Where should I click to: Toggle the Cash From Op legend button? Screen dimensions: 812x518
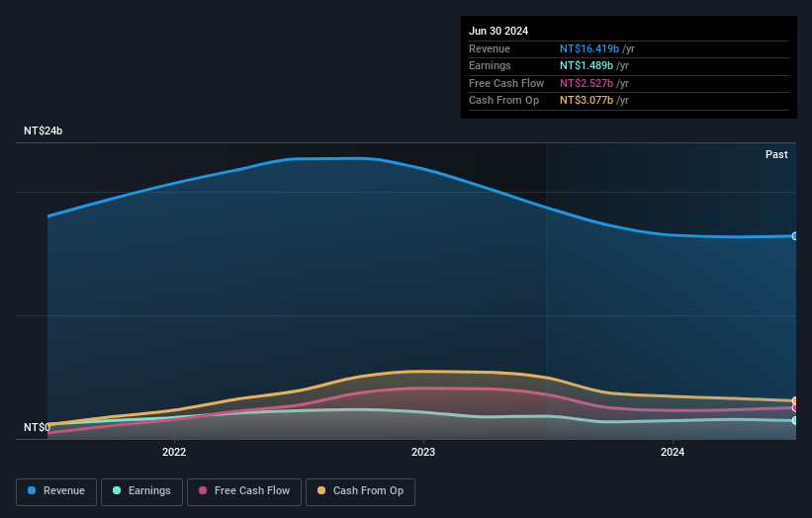point(360,491)
